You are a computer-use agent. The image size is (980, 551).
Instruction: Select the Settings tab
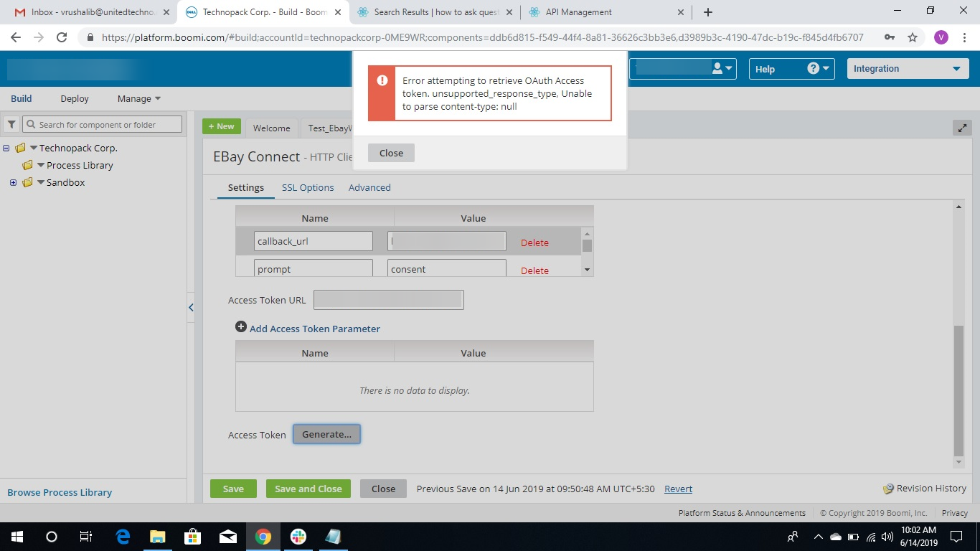point(246,187)
